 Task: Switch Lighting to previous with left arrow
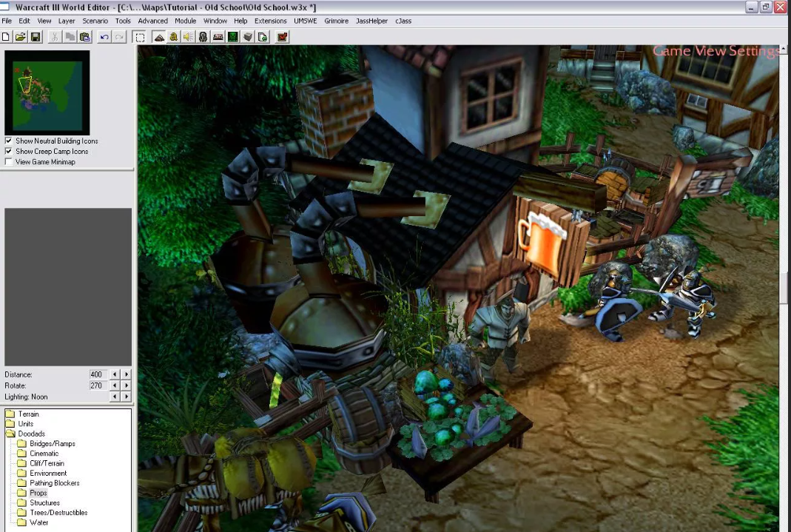(x=115, y=397)
